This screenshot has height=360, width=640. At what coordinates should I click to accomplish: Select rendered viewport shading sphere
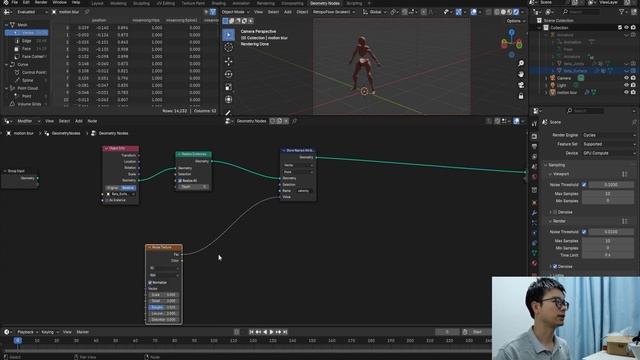point(516,12)
